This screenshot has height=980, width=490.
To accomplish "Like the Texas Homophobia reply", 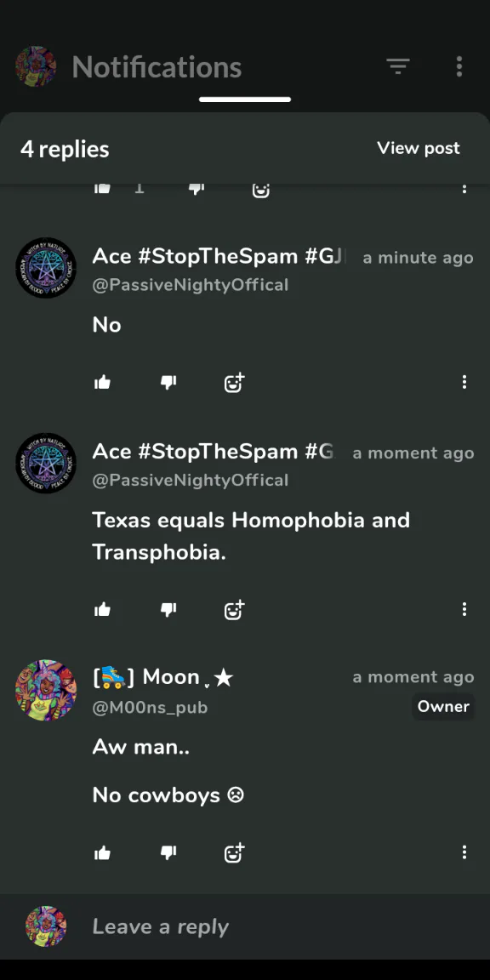I will click(x=102, y=609).
